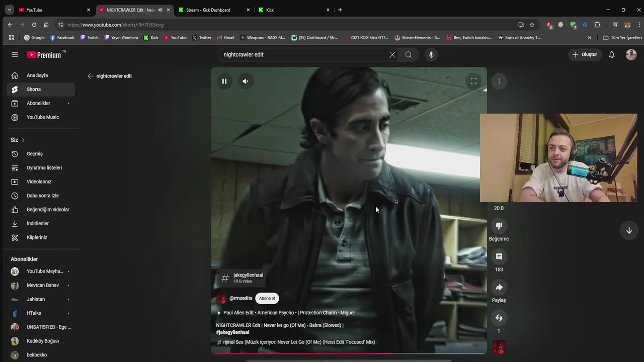
Task: Share the Short via Paylaş
Action: click(x=499, y=288)
